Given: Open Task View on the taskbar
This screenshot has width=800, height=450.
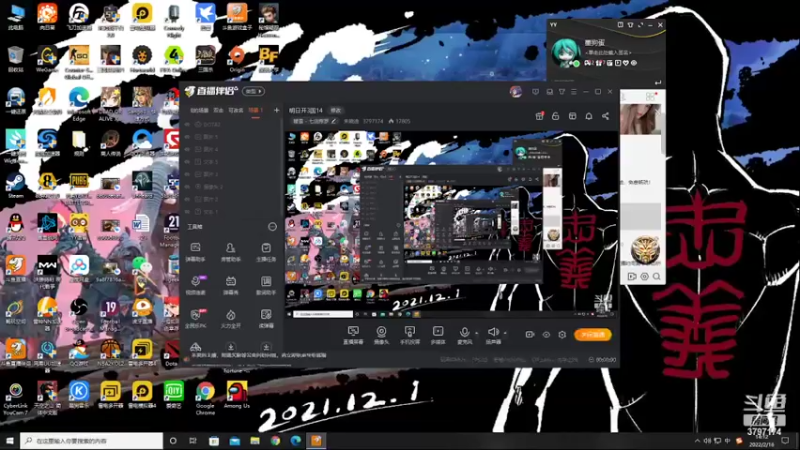Looking at the screenshot, I should [193, 441].
